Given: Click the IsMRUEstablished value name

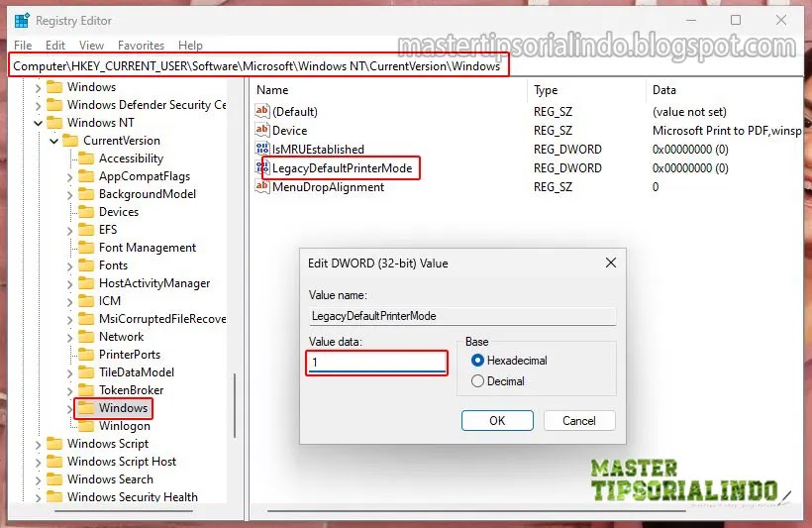Looking at the screenshot, I should click(318, 150).
